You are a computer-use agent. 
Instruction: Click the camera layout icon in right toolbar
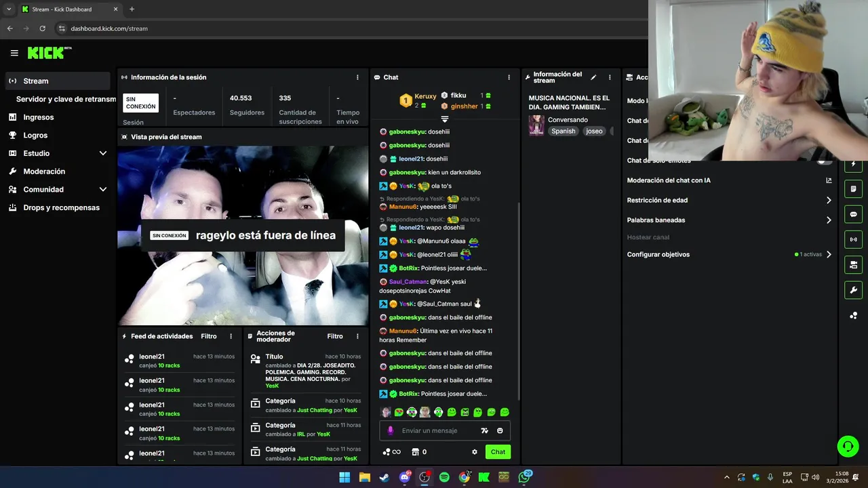(853, 264)
